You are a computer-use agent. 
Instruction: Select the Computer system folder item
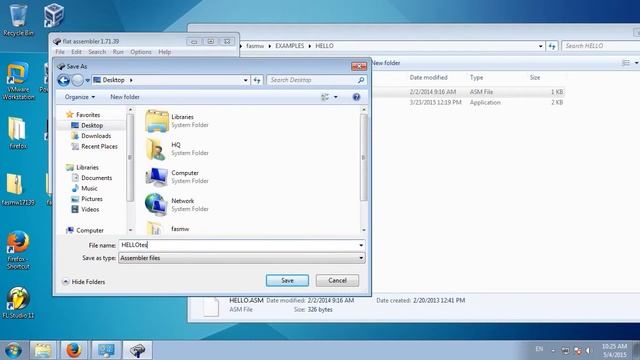point(178,177)
